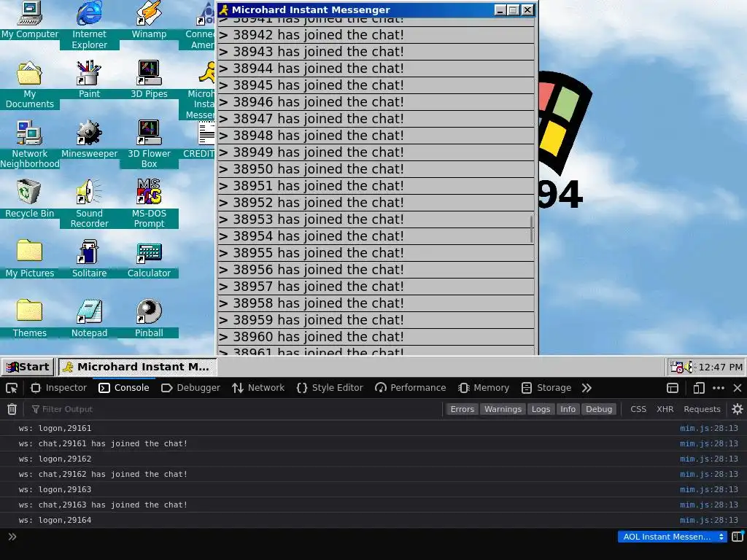Click the volume speaker tray icon
747x560 pixels.
pyautogui.click(x=689, y=367)
